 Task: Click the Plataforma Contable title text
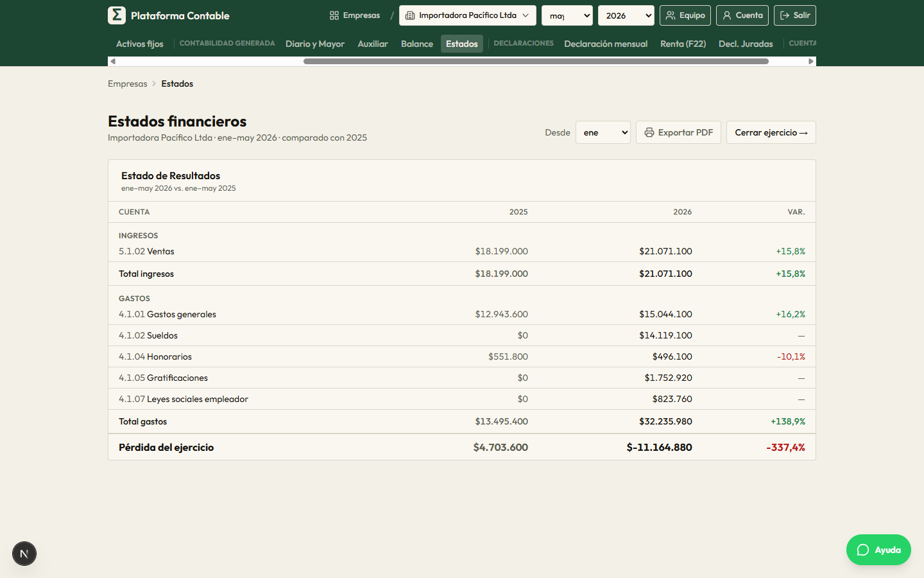(x=180, y=15)
